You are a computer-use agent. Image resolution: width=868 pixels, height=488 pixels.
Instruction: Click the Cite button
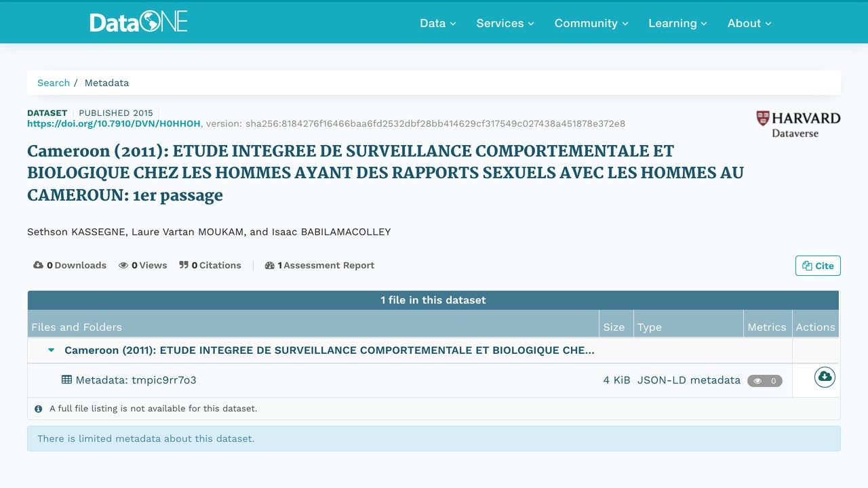(818, 266)
